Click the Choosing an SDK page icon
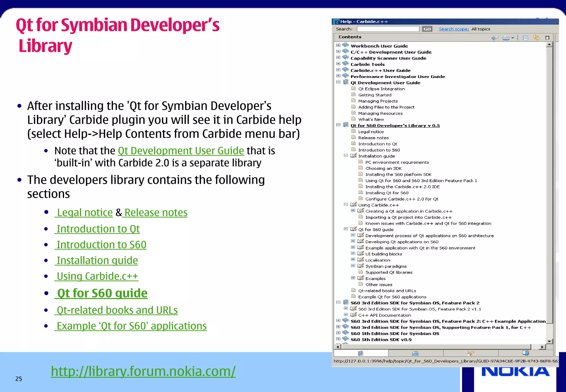The height and width of the screenshot is (392, 566). (x=361, y=168)
